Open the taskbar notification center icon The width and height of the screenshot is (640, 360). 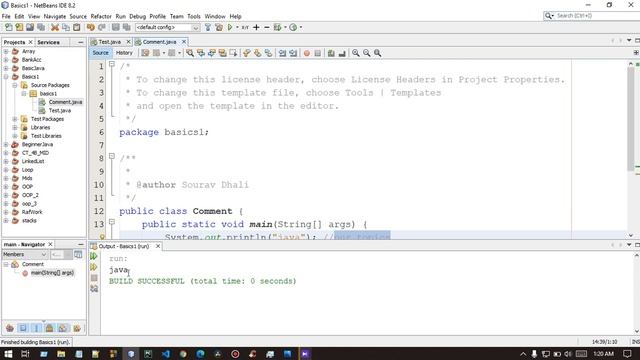point(627,354)
